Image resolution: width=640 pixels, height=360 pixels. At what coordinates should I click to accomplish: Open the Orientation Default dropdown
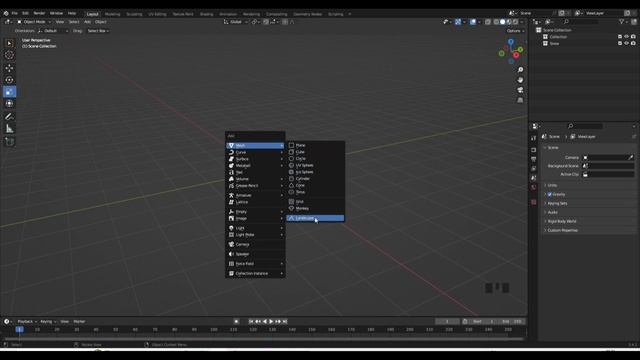point(53,31)
